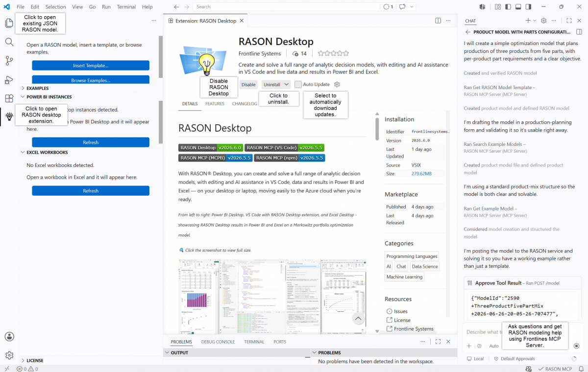This screenshot has height=372, width=588.
Task: Switch to the DEBUG CONSOLE tab
Action: point(218,342)
